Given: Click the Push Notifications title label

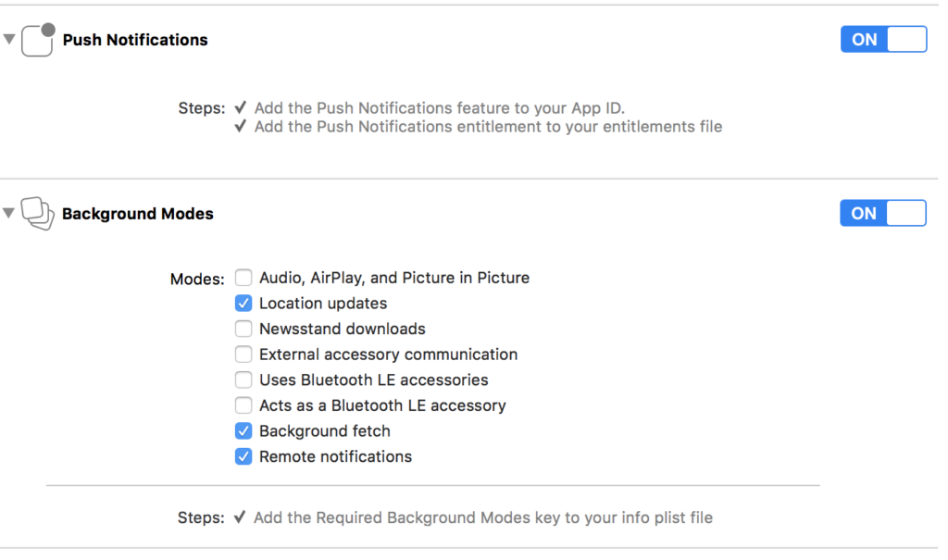Looking at the screenshot, I should coord(135,40).
